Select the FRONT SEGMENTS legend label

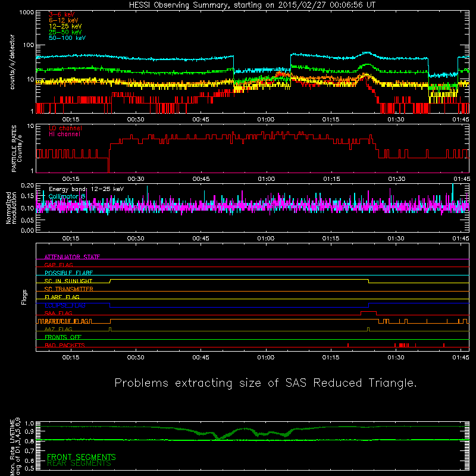(x=82, y=457)
